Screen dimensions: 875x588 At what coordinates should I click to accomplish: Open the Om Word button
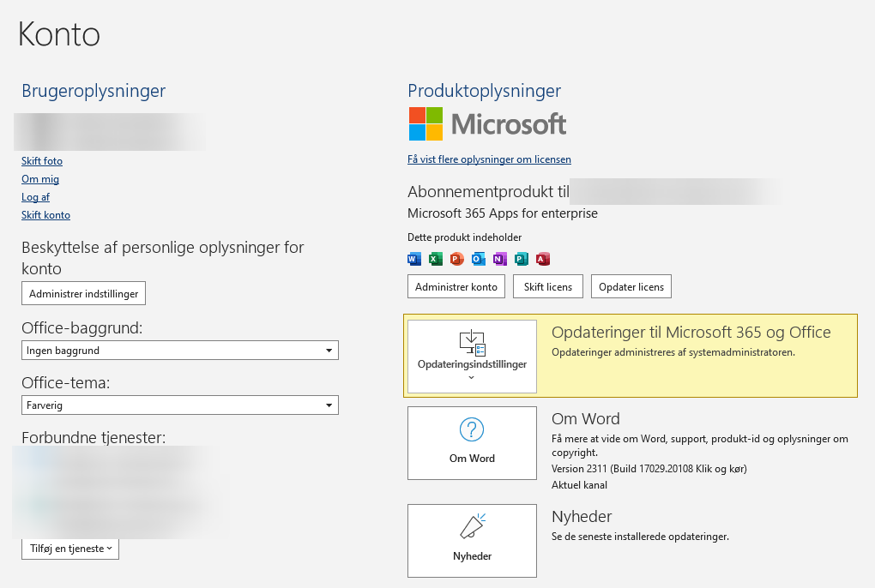(x=472, y=443)
